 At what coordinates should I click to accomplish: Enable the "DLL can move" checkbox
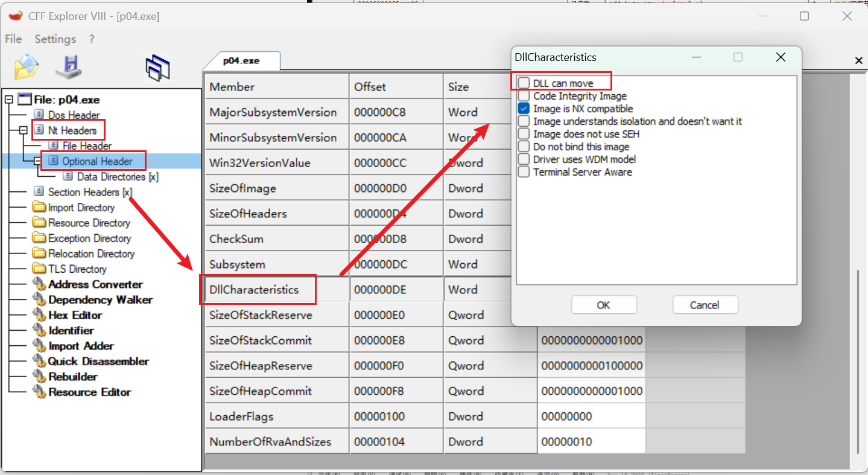[524, 83]
